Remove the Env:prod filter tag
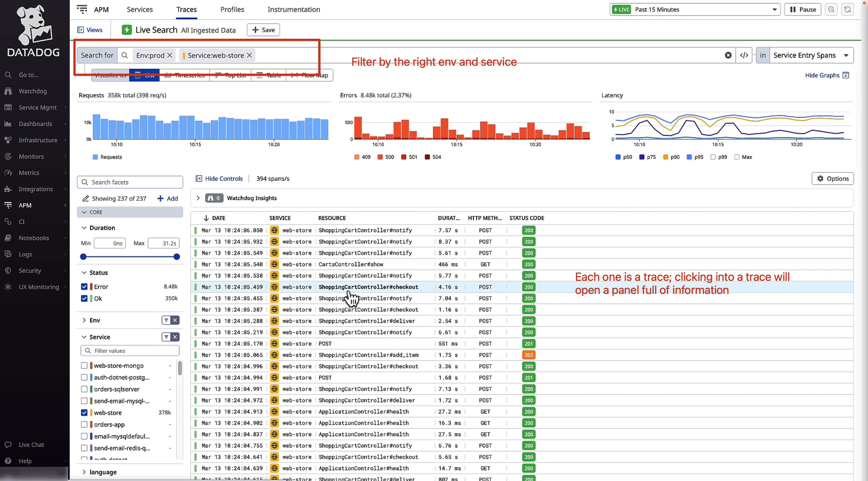 coord(170,55)
